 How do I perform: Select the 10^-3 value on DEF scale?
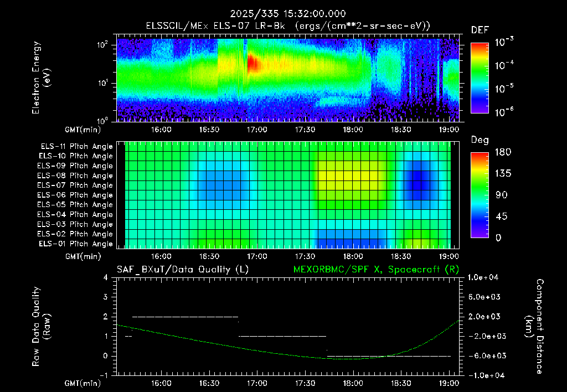click(504, 42)
